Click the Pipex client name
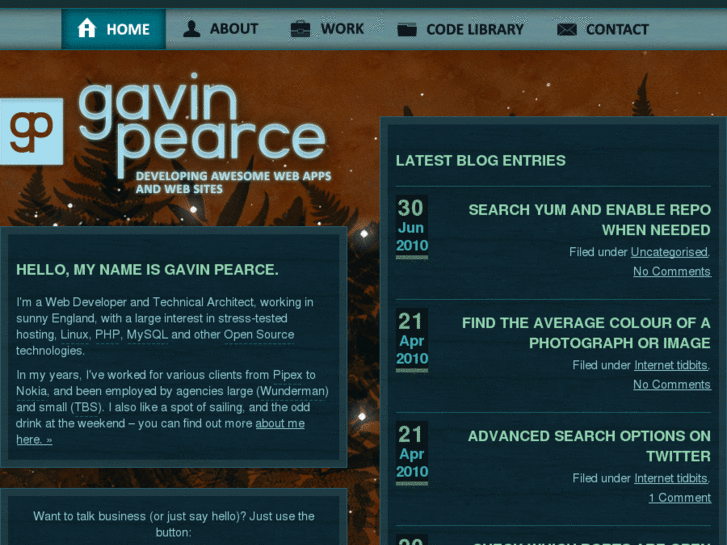727x545 pixels. tap(287, 375)
